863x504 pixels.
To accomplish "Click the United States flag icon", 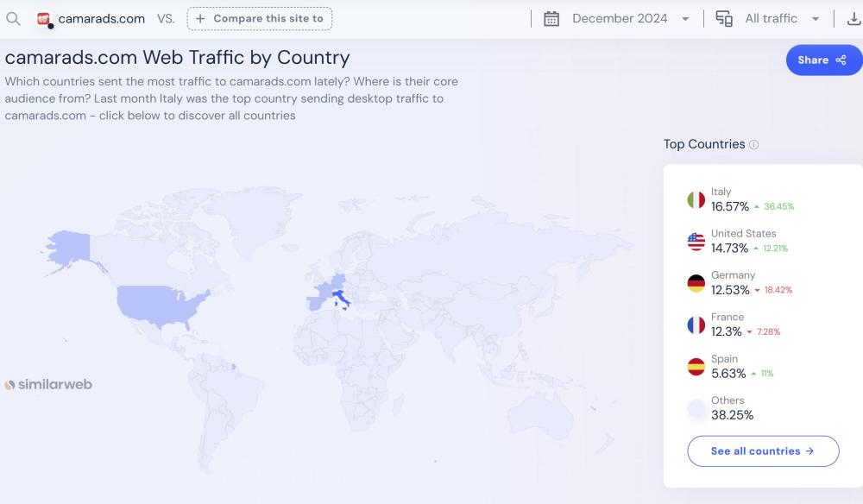I will coord(696,242).
